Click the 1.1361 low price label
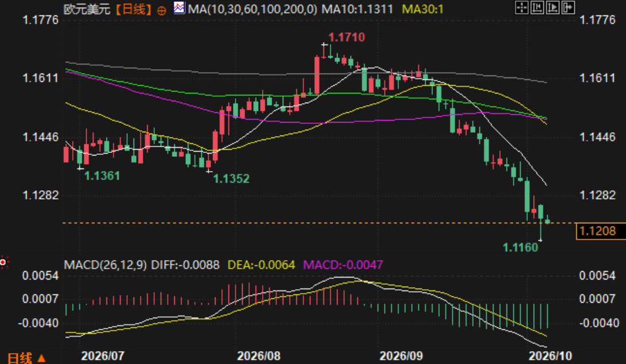 (102, 176)
